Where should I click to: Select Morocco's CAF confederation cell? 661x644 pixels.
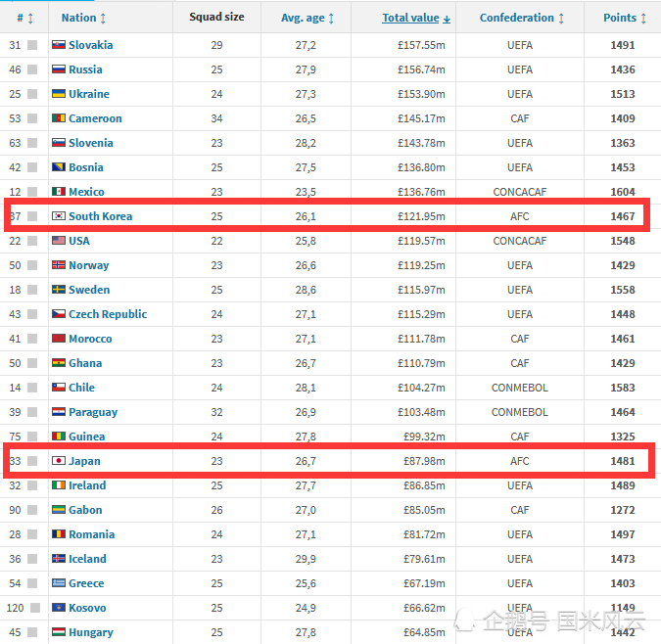pyautogui.click(x=520, y=339)
